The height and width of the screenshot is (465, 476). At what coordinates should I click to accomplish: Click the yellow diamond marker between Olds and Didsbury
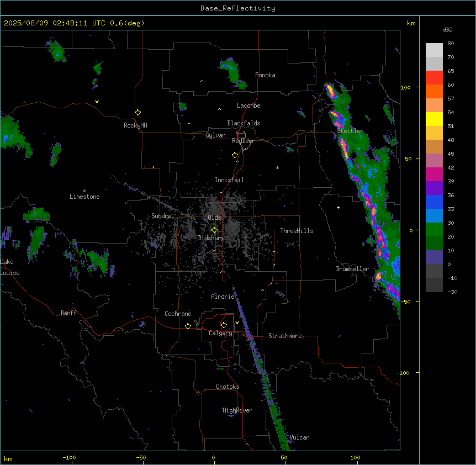pyautogui.click(x=214, y=230)
